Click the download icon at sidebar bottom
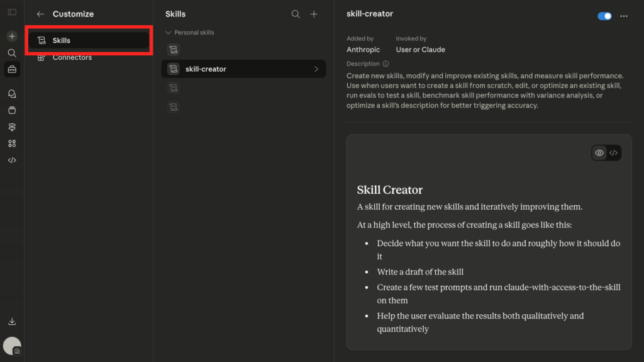Screen dimensions: 644x362 point(12,322)
